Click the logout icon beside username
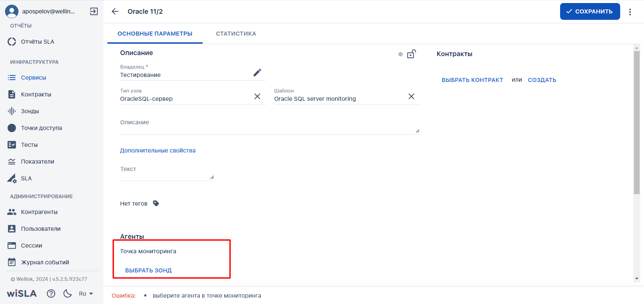This screenshot has height=304, width=644. [94, 11]
